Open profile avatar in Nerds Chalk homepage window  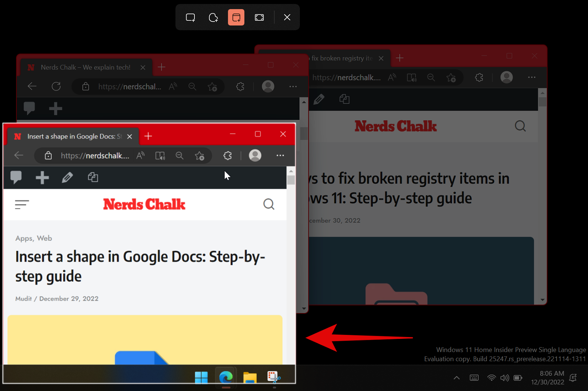[268, 86]
